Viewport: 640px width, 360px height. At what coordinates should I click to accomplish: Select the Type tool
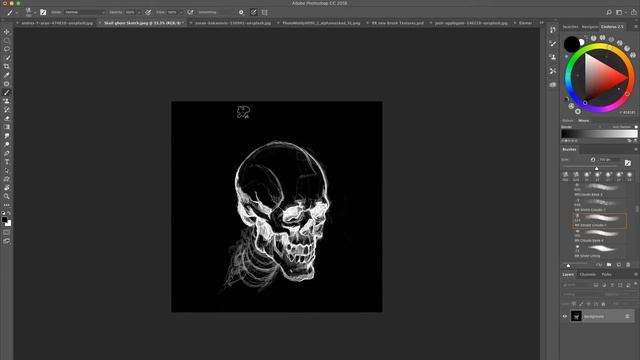(x=7, y=162)
